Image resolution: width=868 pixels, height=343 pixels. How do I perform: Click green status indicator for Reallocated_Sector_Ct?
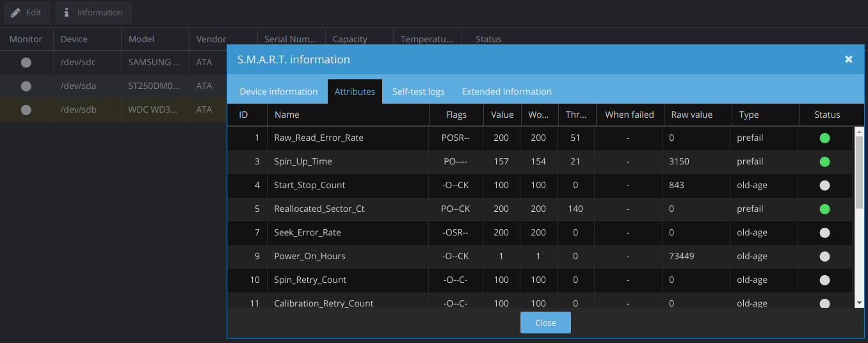824,209
